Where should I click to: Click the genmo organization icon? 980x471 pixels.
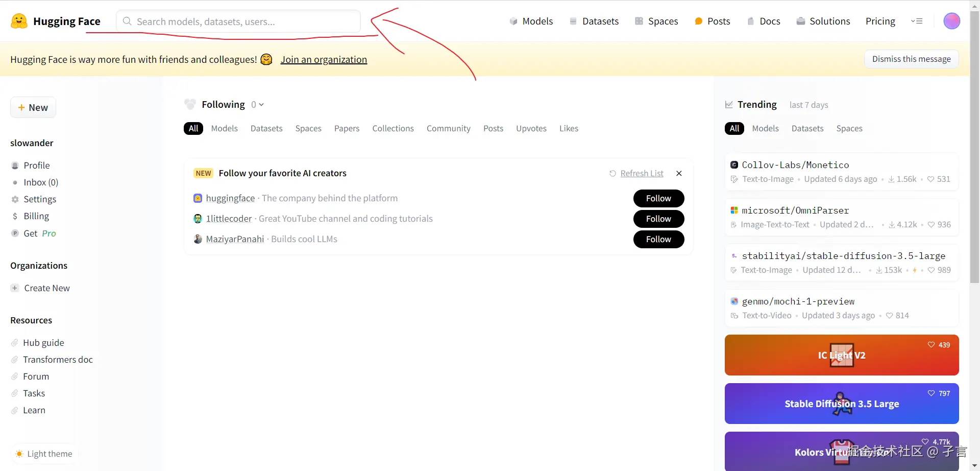pyautogui.click(x=734, y=301)
